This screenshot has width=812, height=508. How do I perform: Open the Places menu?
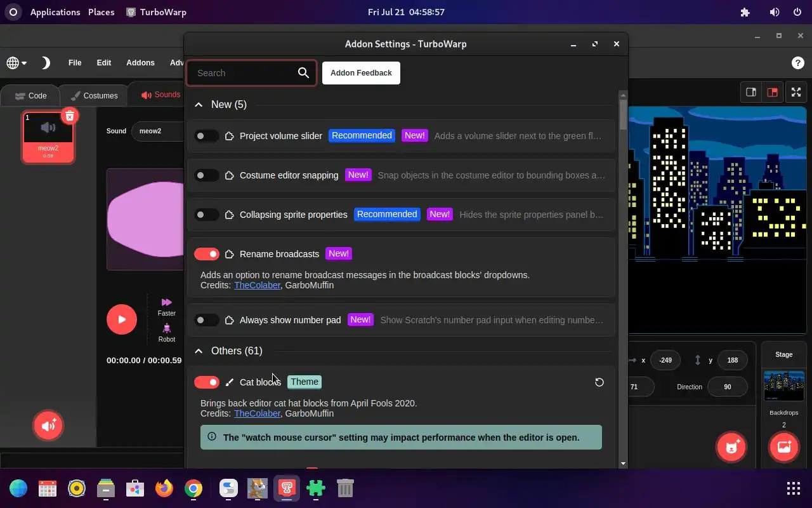pyautogui.click(x=101, y=12)
